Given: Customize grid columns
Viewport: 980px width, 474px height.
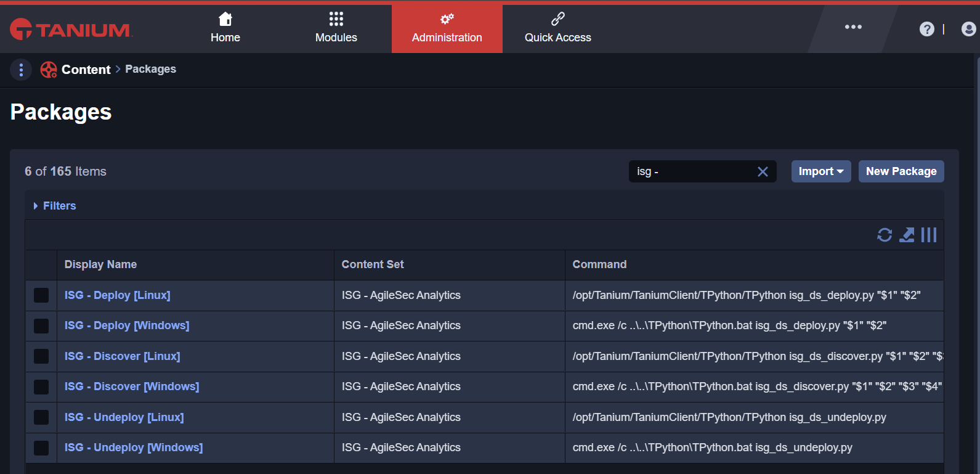Looking at the screenshot, I should [x=929, y=235].
